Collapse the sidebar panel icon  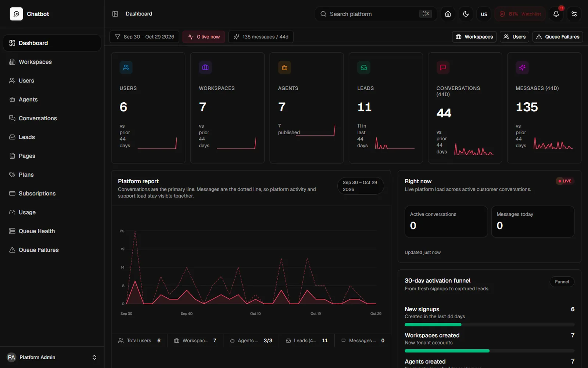tap(115, 14)
